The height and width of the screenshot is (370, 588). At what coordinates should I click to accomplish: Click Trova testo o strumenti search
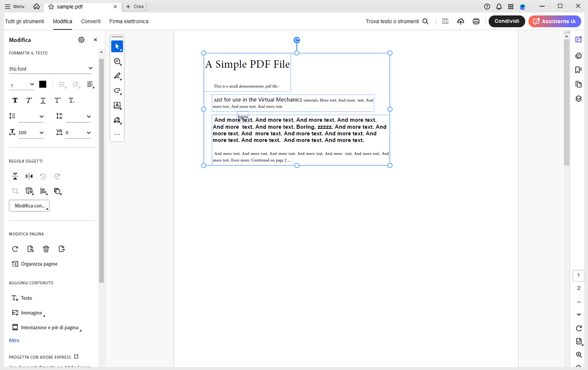pos(397,22)
